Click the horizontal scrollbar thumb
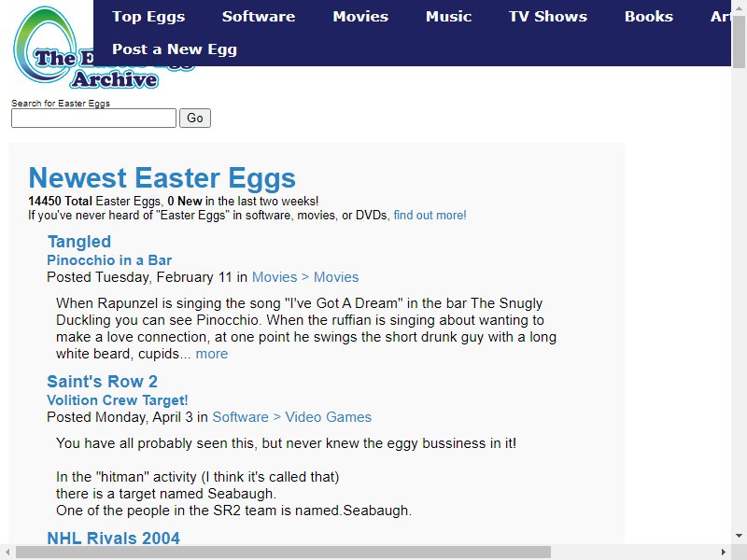This screenshot has width=747, height=560. pyautogui.click(x=284, y=553)
